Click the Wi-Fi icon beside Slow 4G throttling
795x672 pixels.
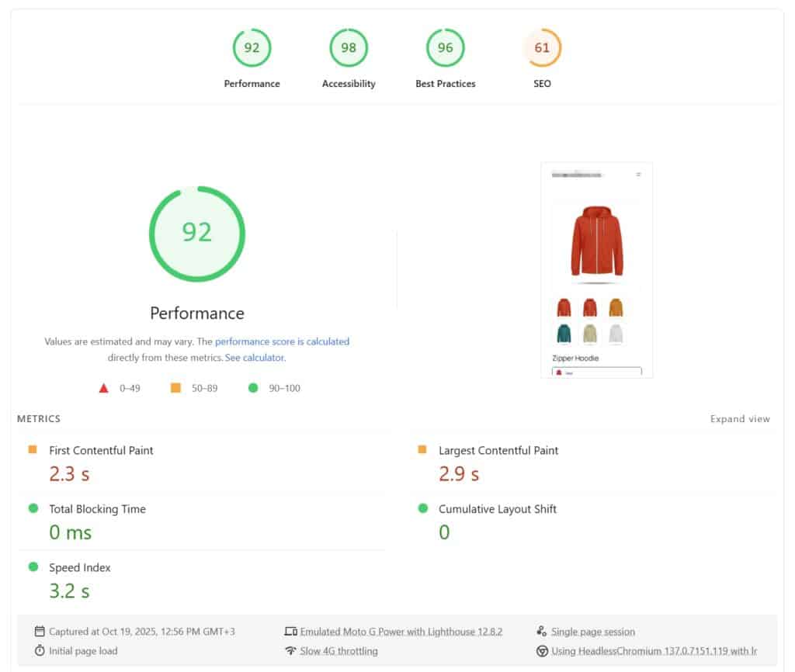pos(291,650)
